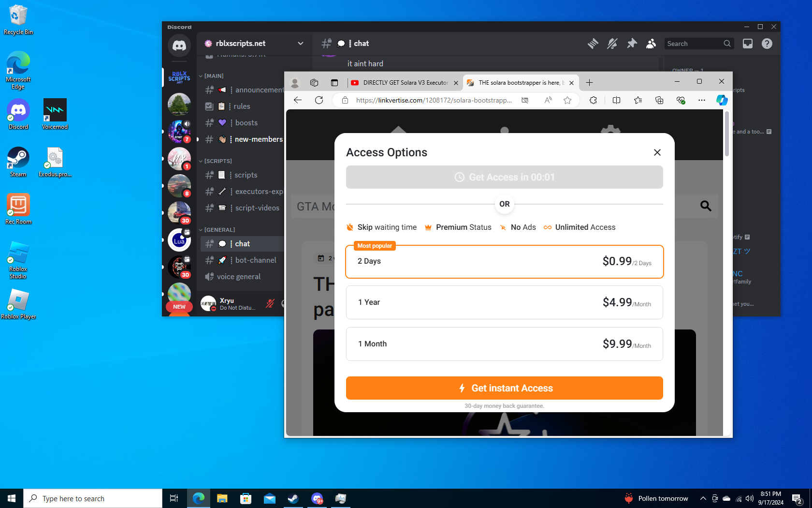The width and height of the screenshot is (812, 508).
Task: Open Edge collections icon
Action: [659, 100]
